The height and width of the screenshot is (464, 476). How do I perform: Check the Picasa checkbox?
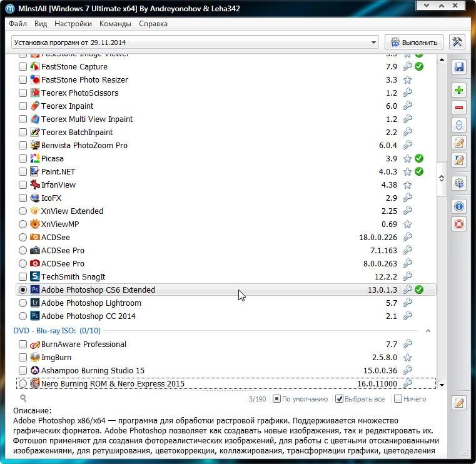[x=23, y=158]
